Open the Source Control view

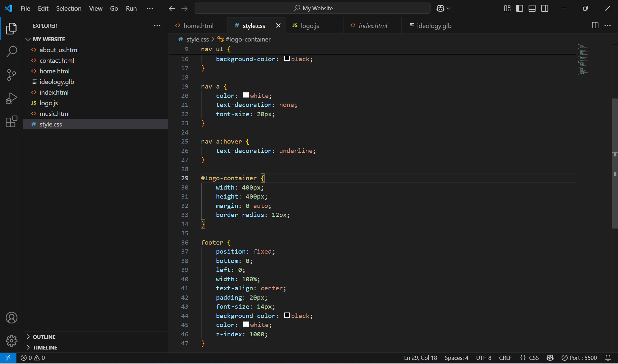[11, 75]
